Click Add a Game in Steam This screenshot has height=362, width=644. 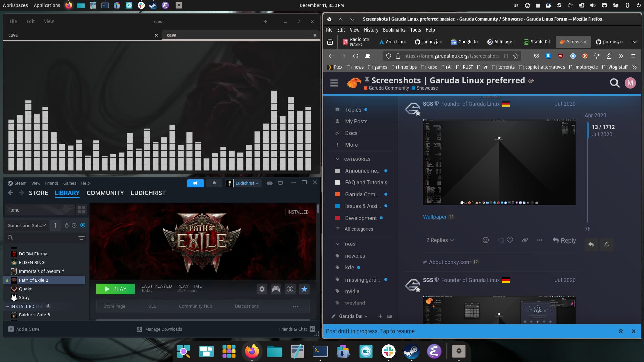click(x=24, y=329)
